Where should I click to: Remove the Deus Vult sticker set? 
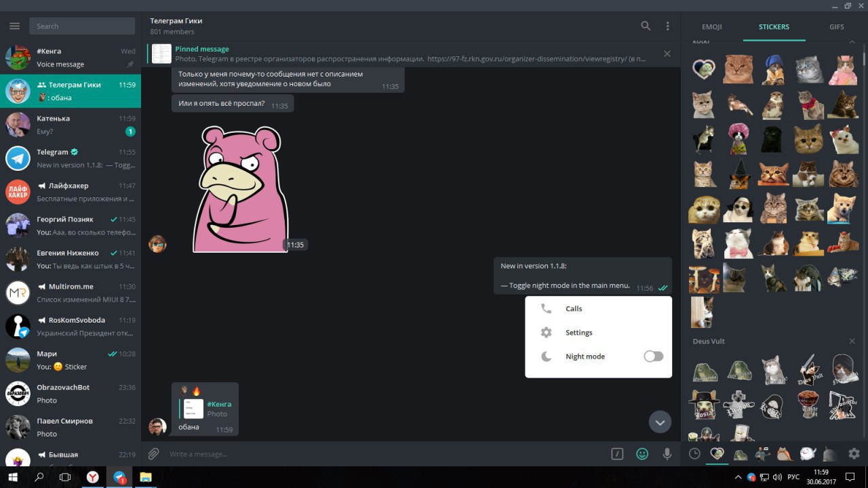[852, 341]
